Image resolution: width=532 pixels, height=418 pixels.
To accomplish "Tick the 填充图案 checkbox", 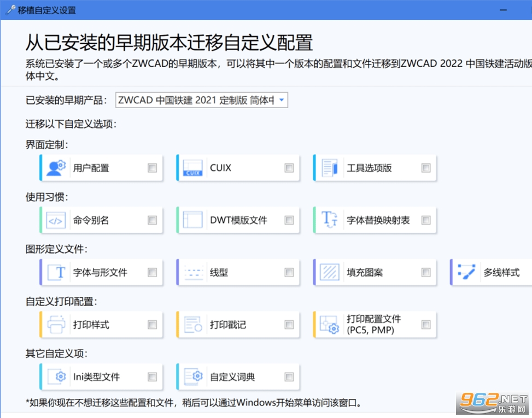I will (x=426, y=272).
